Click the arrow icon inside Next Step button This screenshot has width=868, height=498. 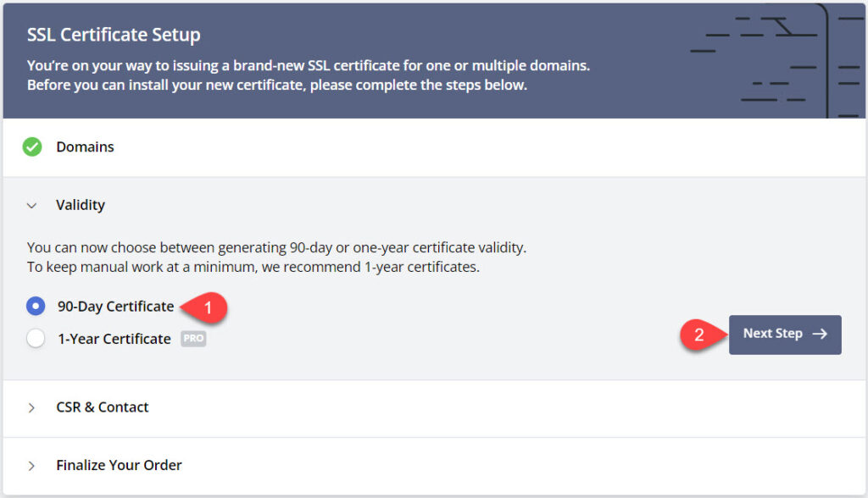pos(820,334)
